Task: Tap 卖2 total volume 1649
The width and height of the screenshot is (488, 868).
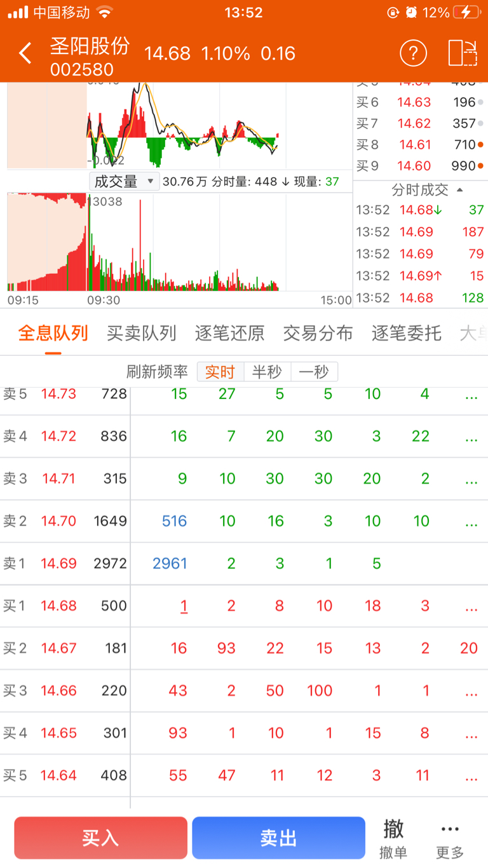Action: point(111,522)
